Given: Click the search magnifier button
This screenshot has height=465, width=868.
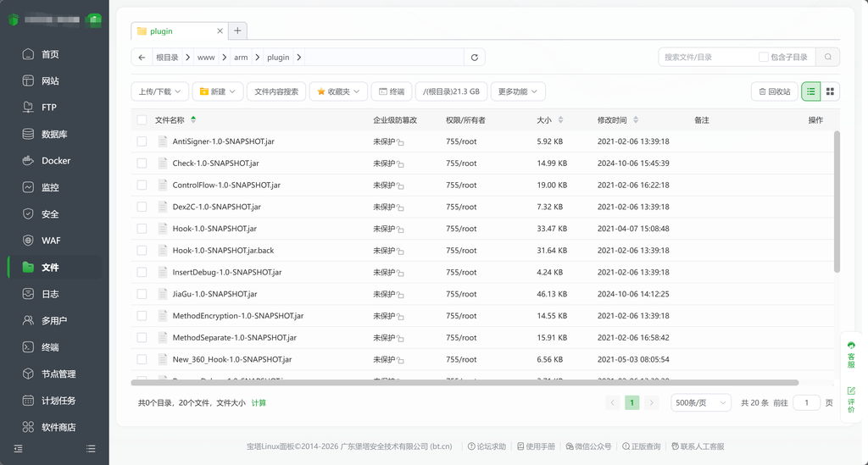Looking at the screenshot, I should [x=827, y=57].
